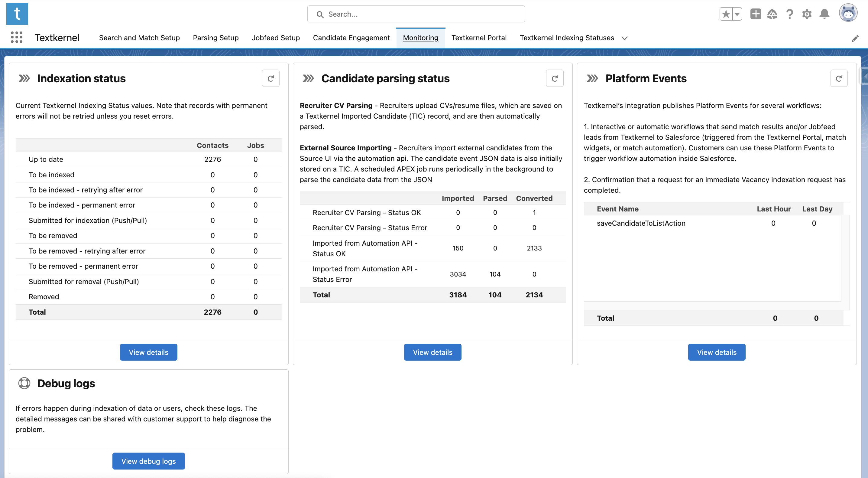Refresh the Indexation status card
The width and height of the screenshot is (868, 478).
tap(271, 78)
